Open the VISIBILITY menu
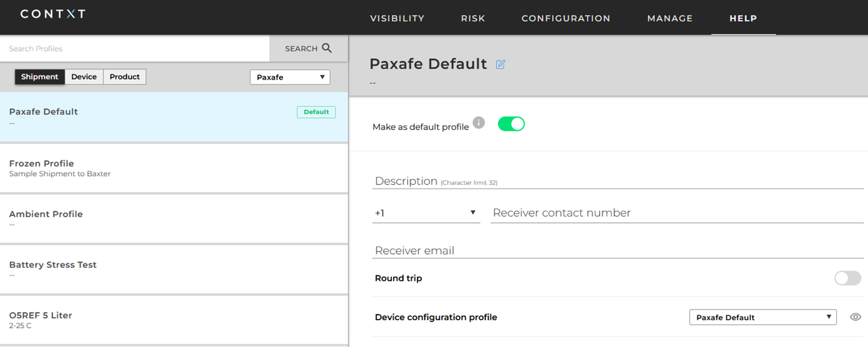The image size is (868, 347). tap(397, 18)
